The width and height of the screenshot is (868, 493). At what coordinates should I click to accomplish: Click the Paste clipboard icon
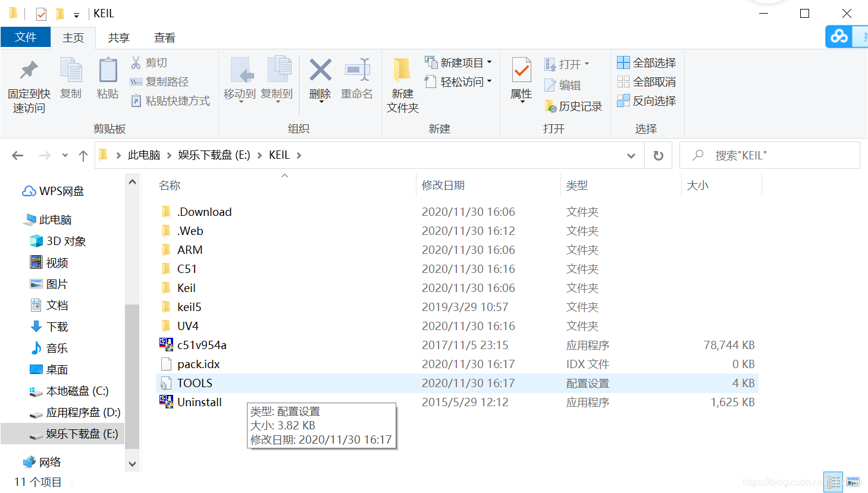(108, 71)
